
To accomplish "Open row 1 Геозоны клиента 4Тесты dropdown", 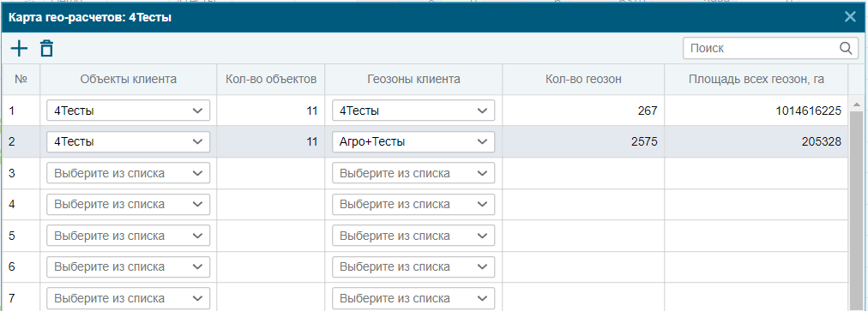I will tap(413, 111).
